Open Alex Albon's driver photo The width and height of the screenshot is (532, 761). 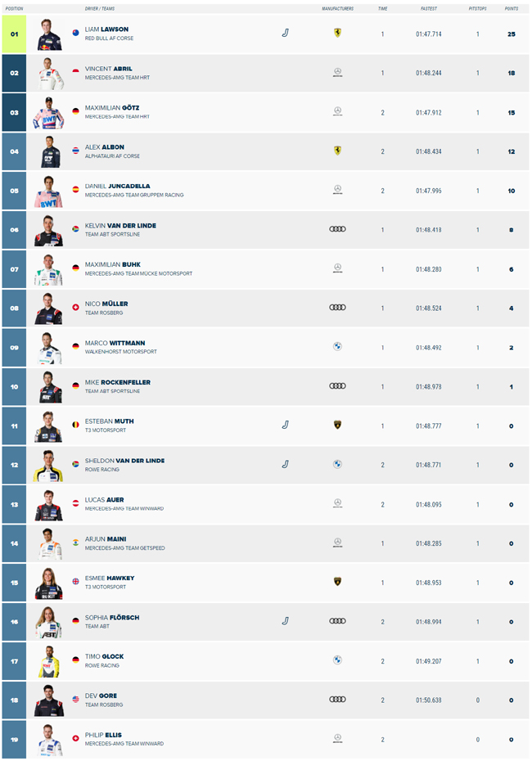[x=49, y=152]
